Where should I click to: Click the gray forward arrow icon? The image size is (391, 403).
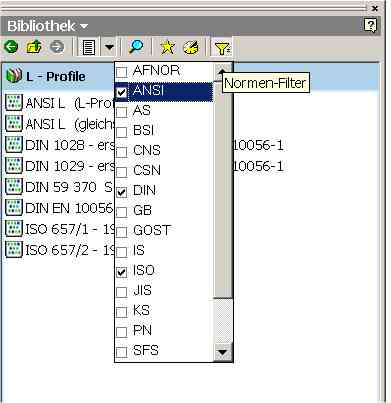click(57, 47)
